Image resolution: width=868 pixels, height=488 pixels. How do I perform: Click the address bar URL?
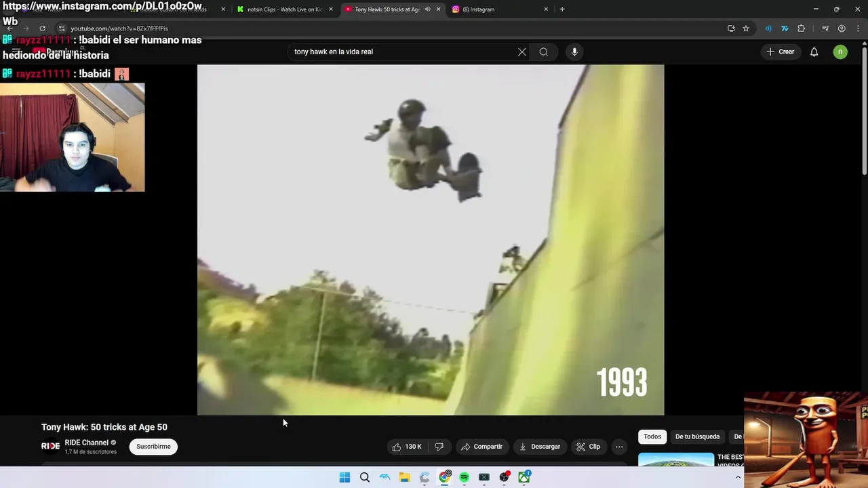119,28
